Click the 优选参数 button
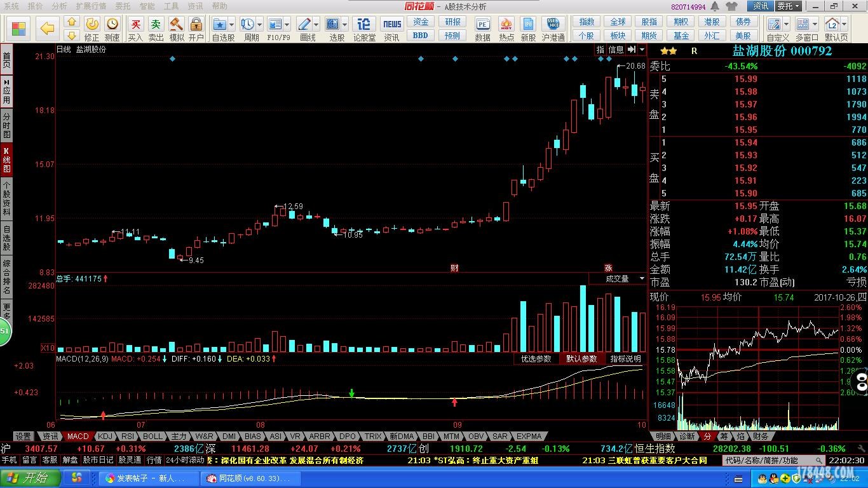 tap(536, 359)
